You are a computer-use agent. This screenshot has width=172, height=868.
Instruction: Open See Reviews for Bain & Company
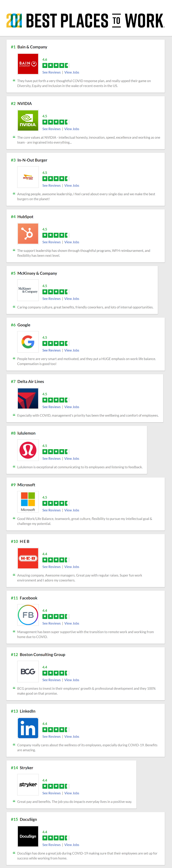point(52,72)
